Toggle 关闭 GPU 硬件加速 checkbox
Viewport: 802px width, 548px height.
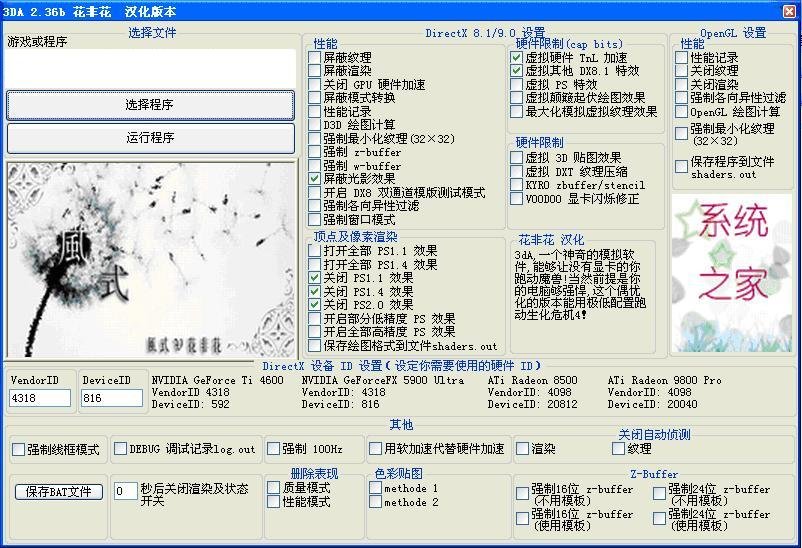(315, 84)
